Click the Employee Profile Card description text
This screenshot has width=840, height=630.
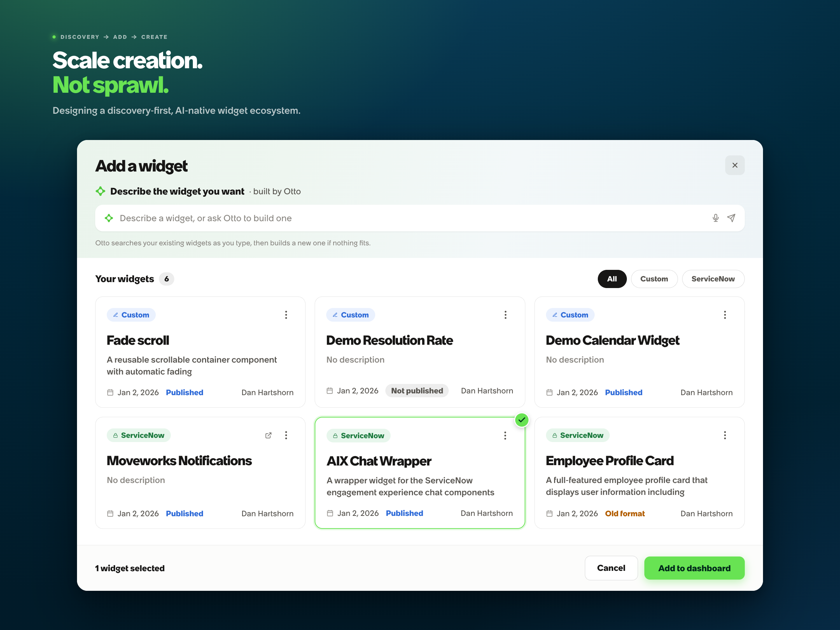click(x=626, y=486)
